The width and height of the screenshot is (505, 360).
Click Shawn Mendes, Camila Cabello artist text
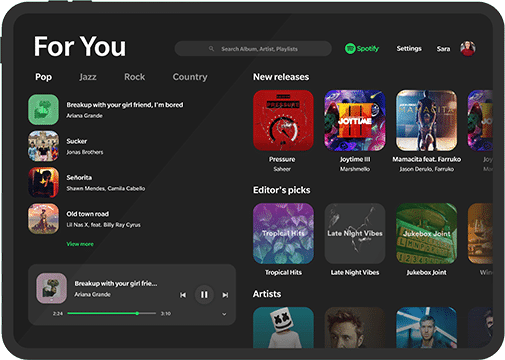pyautogui.click(x=106, y=189)
